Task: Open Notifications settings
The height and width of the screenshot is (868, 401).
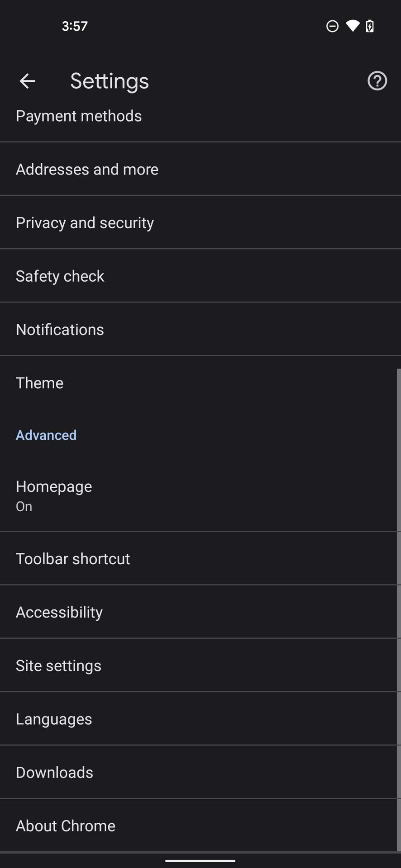Action: click(x=60, y=330)
